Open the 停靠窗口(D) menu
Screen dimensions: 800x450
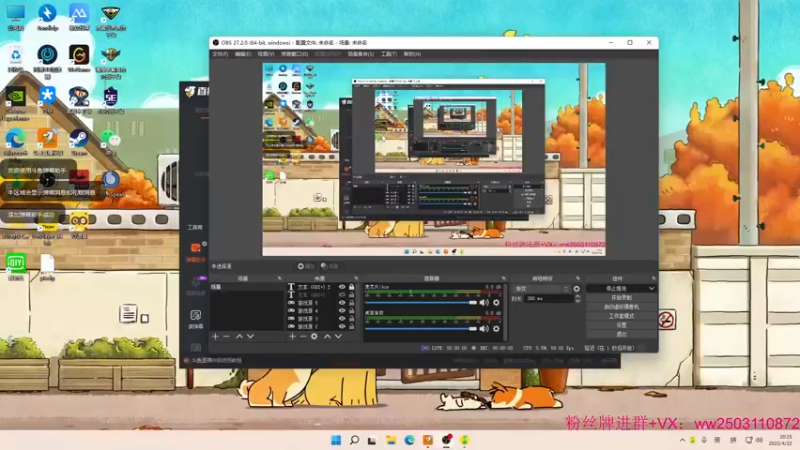pos(294,54)
